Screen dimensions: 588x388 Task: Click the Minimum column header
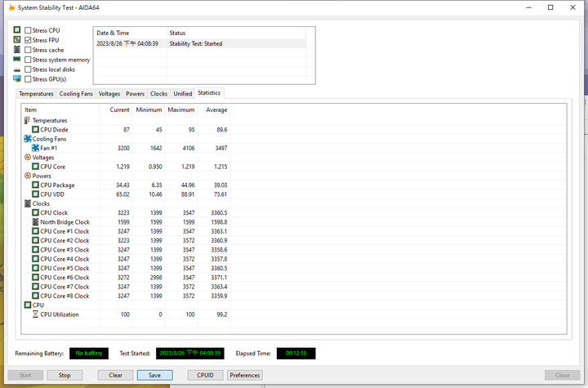click(149, 109)
